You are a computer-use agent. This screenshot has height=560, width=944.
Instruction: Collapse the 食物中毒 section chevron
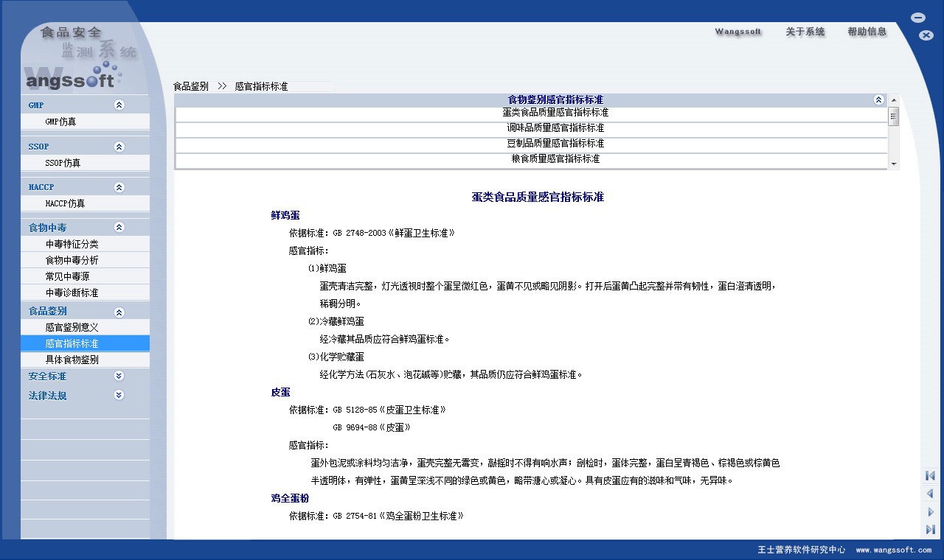119,228
